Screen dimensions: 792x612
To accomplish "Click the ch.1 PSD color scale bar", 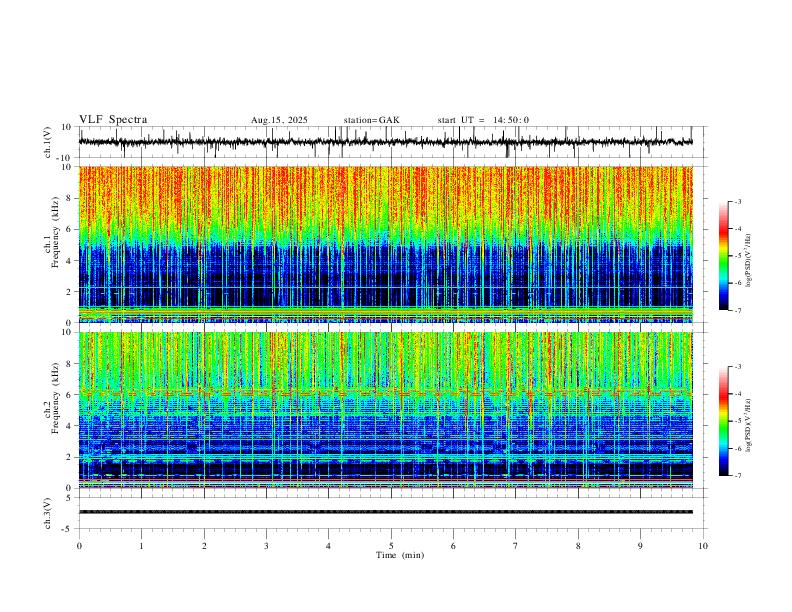I will [724, 256].
